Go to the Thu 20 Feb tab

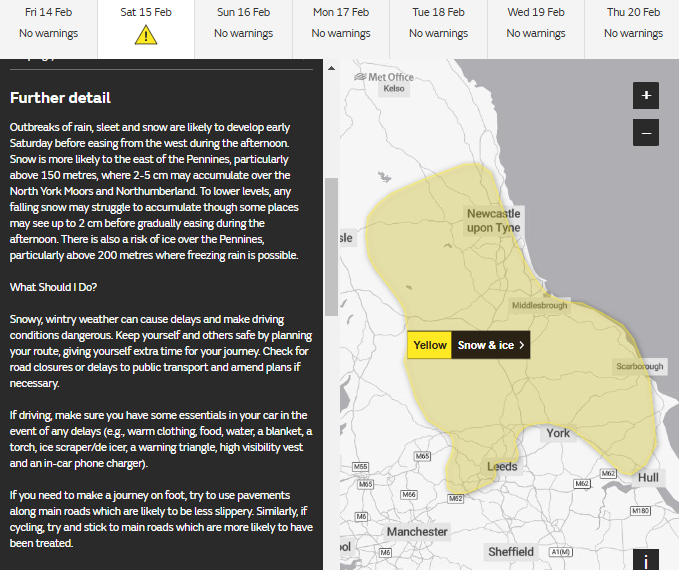[x=633, y=29]
